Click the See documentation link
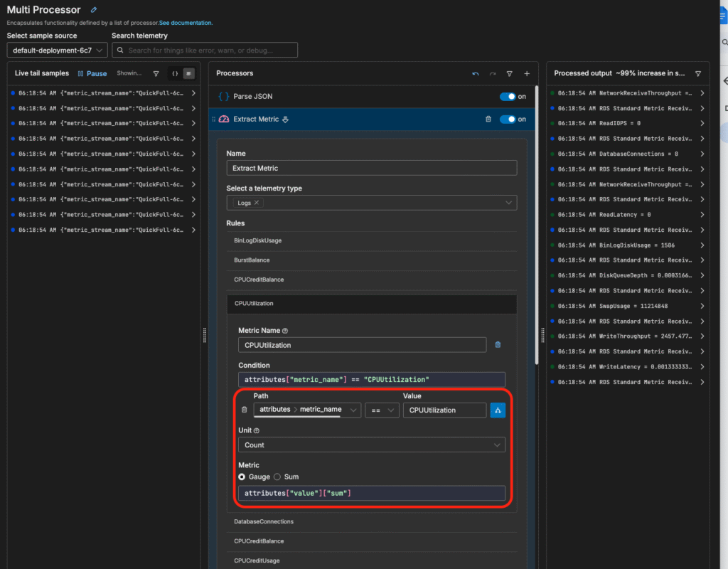 click(x=186, y=23)
